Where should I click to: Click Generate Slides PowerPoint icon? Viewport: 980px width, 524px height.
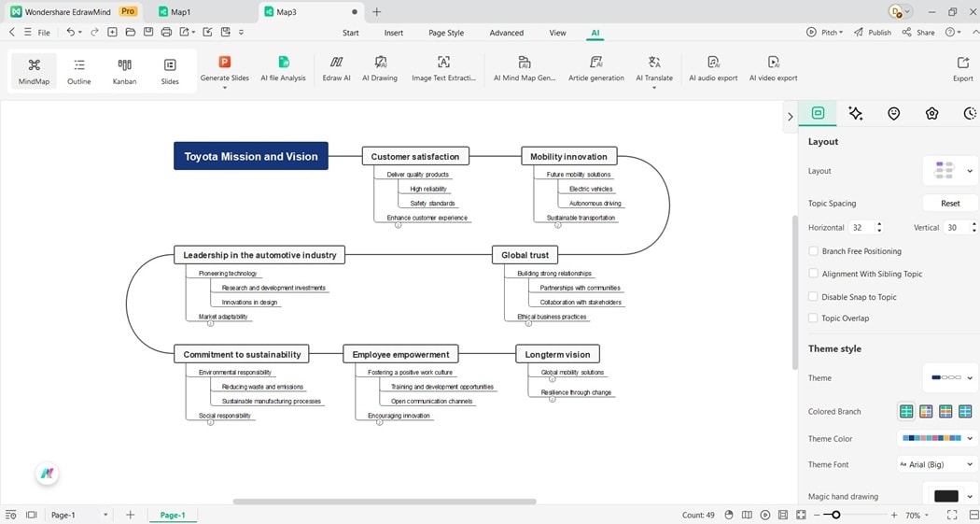(224, 62)
